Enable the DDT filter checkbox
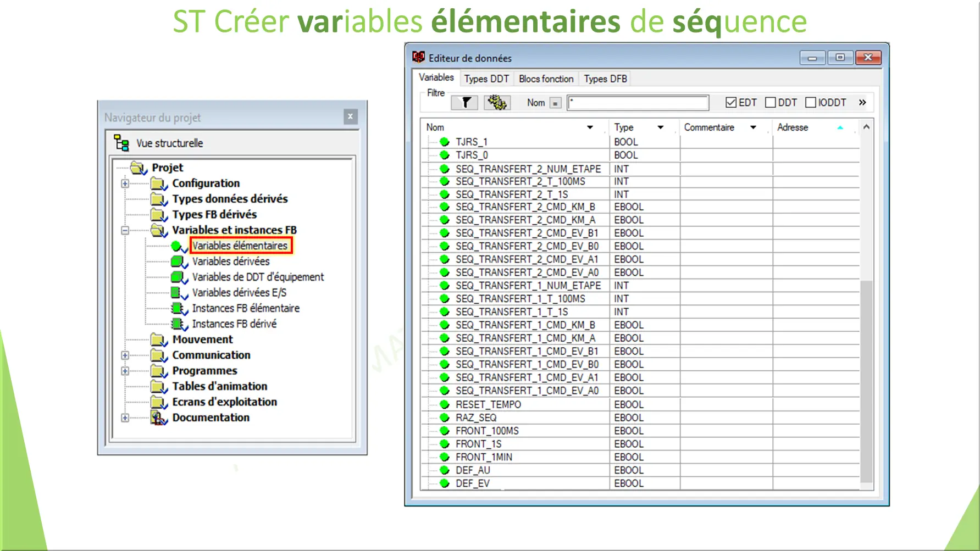This screenshot has width=980, height=551. pyautogui.click(x=771, y=102)
